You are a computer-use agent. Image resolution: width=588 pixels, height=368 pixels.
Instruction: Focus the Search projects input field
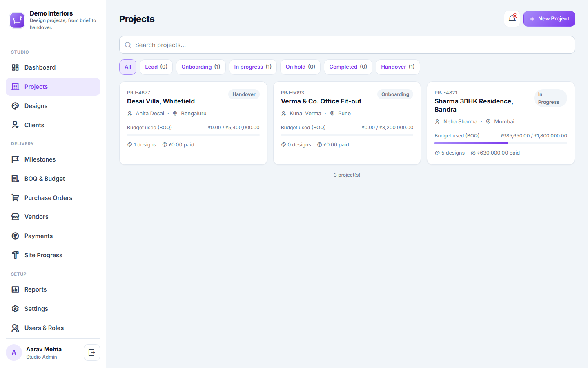pyautogui.click(x=347, y=45)
